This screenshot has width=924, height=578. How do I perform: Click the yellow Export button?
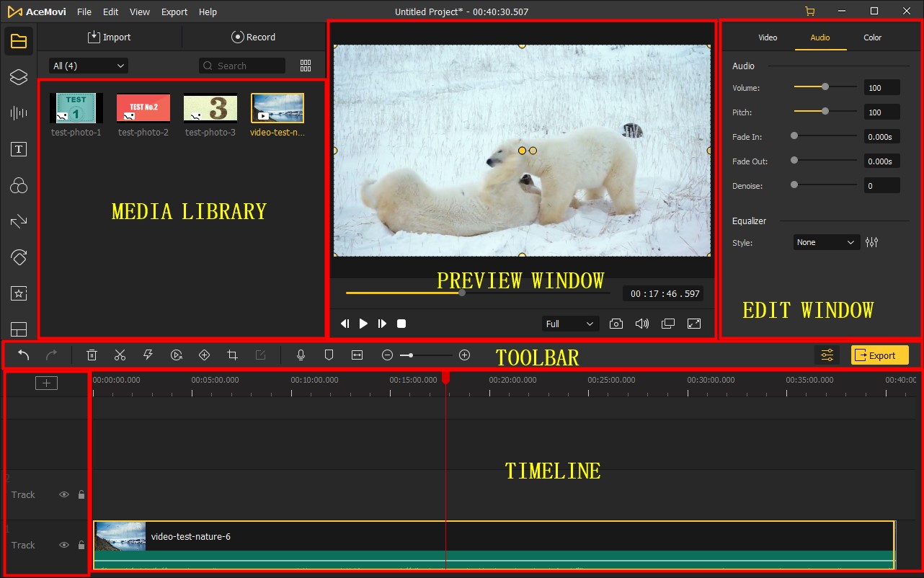pyautogui.click(x=879, y=355)
